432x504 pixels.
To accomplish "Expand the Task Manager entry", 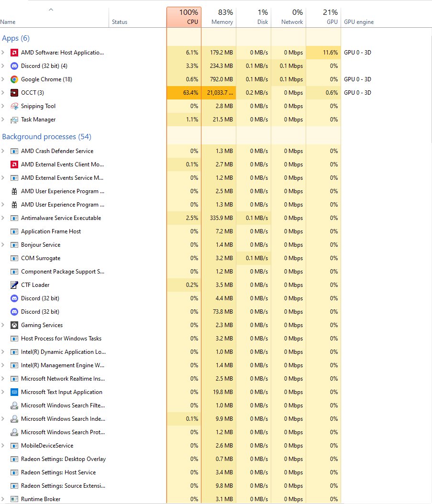I will tap(3, 120).
